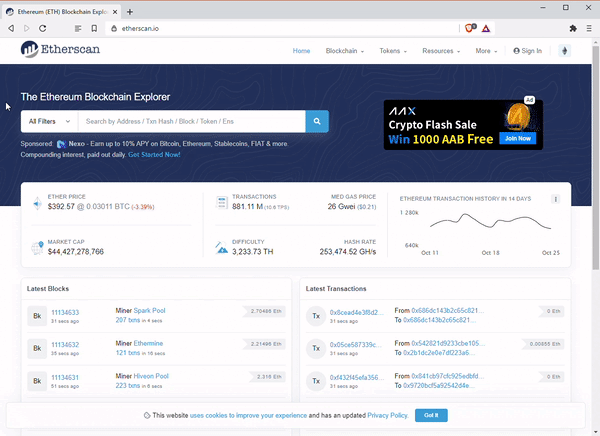The height and width of the screenshot is (436, 600).
Task: Expand the Blockchain menu dropdown
Action: point(345,51)
